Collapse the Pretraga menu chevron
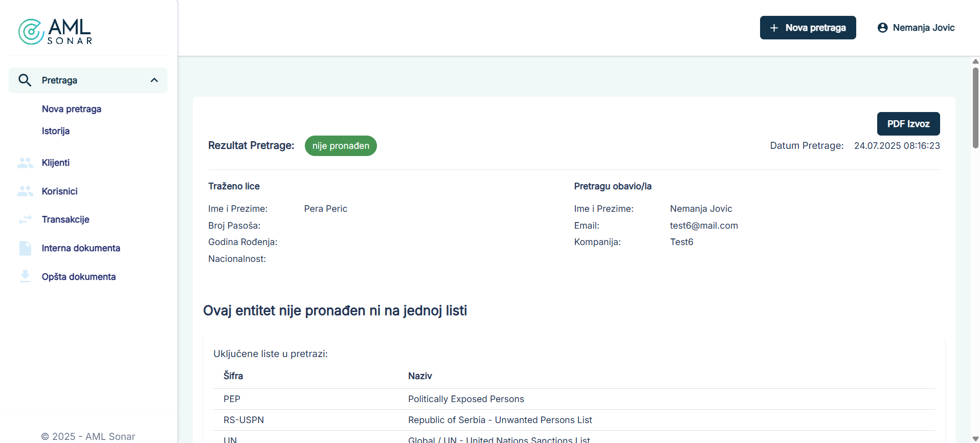The image size is (980, 443). click(x=154, y=80)
